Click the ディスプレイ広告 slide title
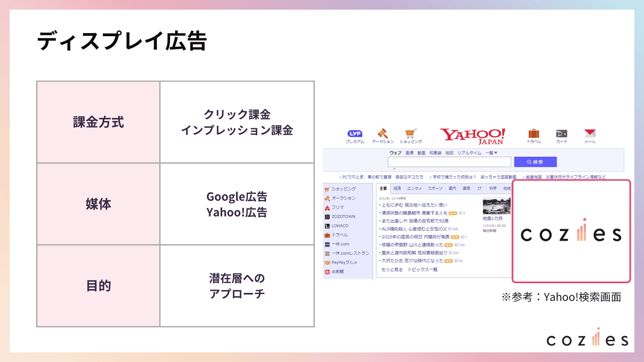This screenshot has width=644, height=362. coord(122,41)
